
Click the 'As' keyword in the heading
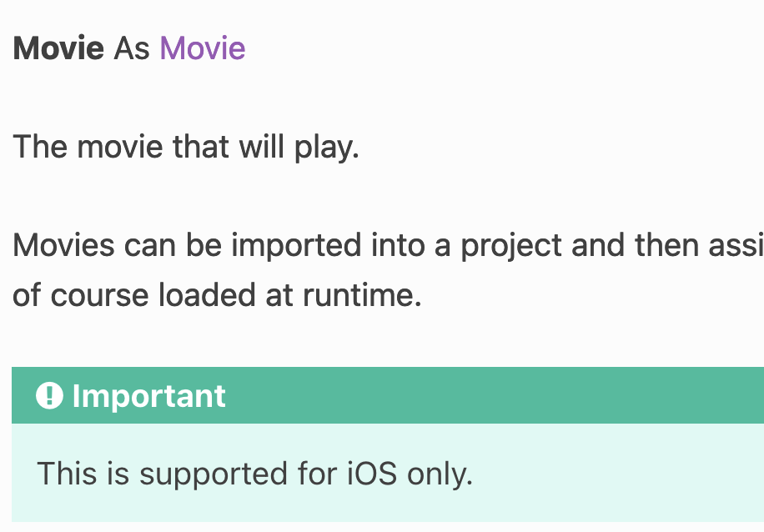coord(132,48)
